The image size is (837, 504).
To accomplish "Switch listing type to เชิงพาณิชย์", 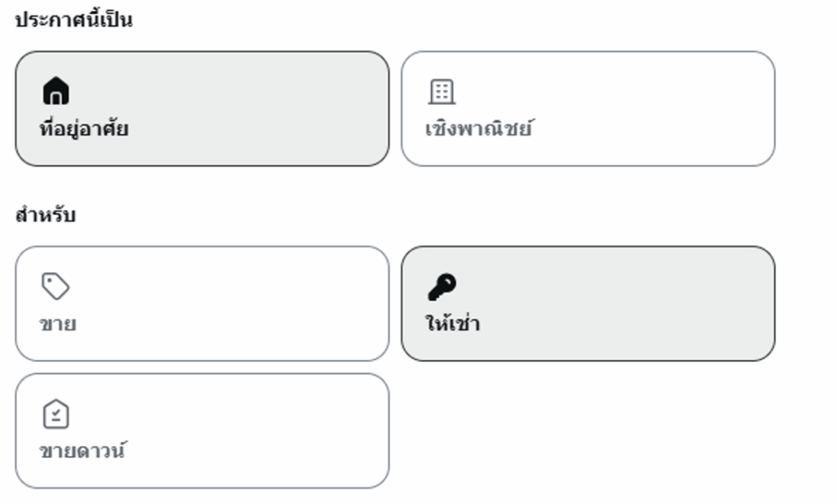I will [588, 109].
